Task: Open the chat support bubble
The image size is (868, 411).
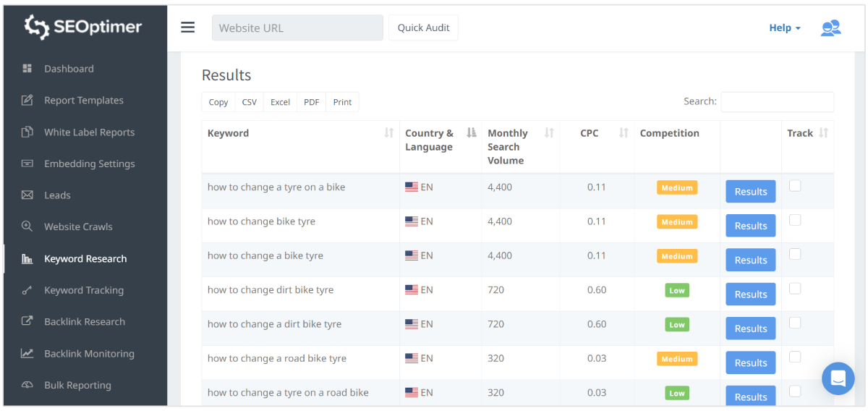Action: [838, 378]
